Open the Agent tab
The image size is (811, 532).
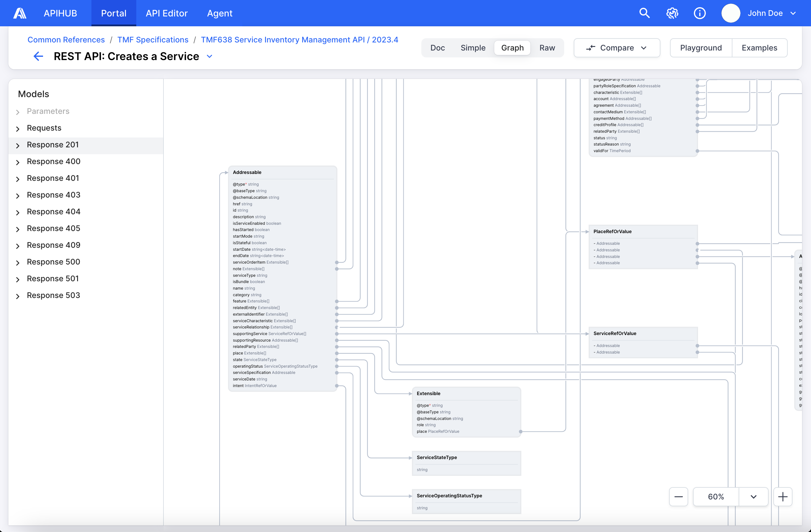220,13
